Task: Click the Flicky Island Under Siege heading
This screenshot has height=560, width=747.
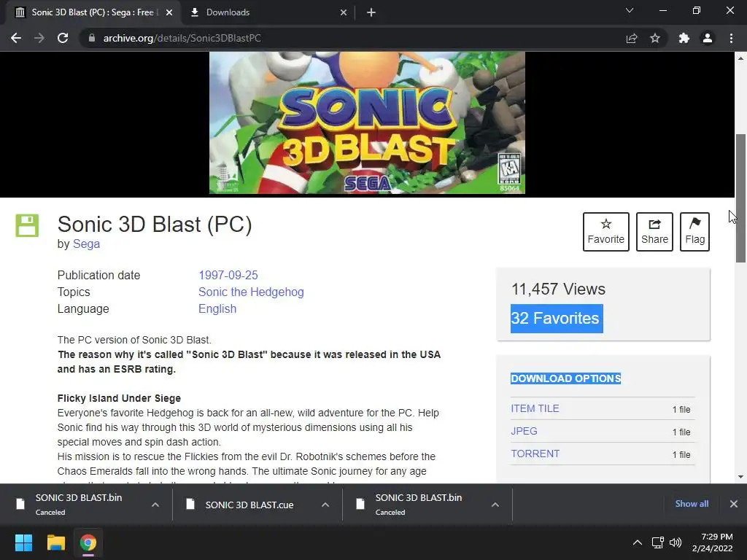Action: tap(119, 398)
